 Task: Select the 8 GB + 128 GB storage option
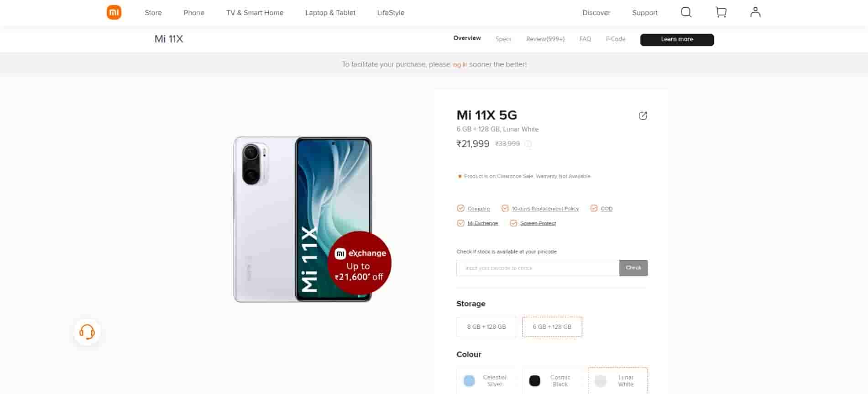pyautogui.click(x=486, y=327)
